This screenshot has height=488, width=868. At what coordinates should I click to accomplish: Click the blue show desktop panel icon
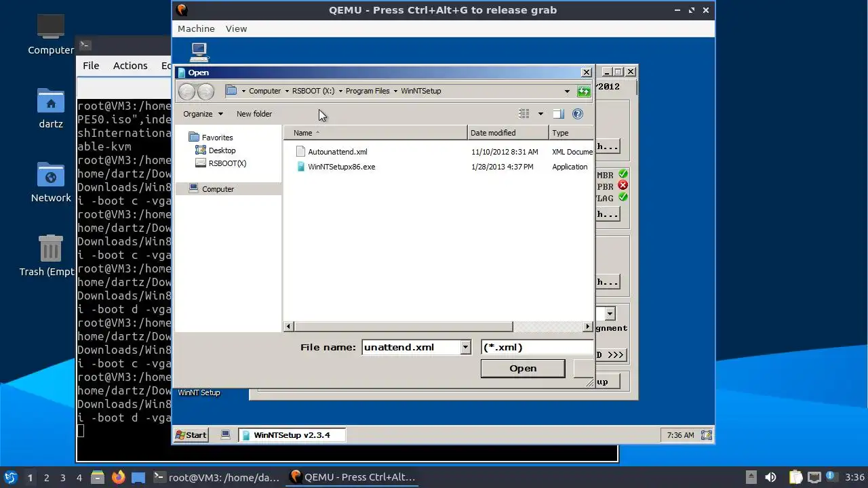click(138, 477)
